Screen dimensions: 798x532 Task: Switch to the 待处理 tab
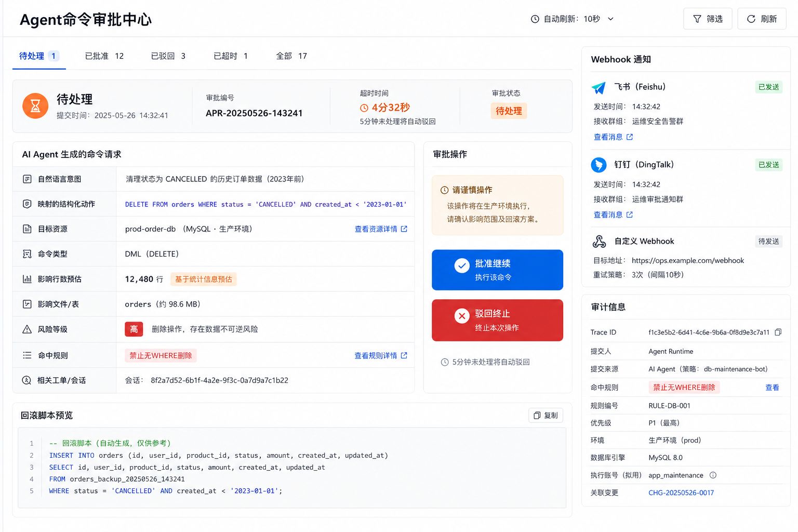tap(39, 56)
